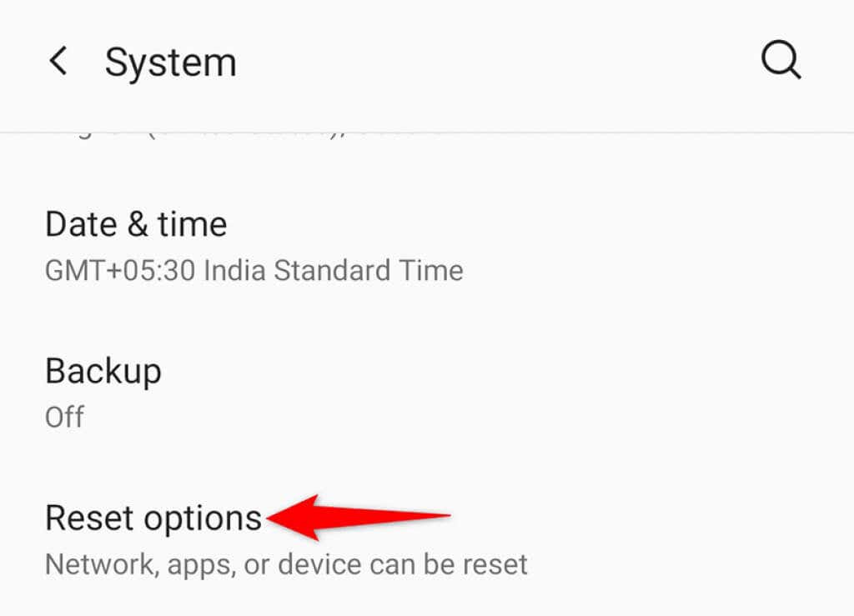Image resolution: width=854 pixels, height=616 pixels.
Task: Search settings using the top-right magnifier
Action: (781, 60)
